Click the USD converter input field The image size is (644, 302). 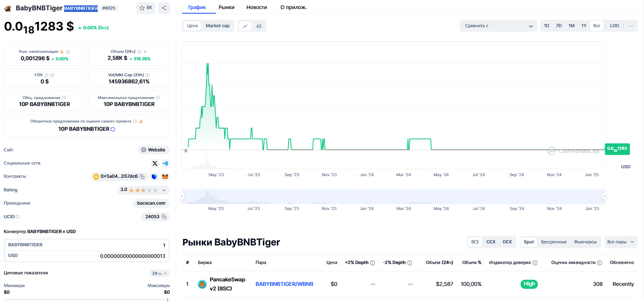tap(87, 256)
